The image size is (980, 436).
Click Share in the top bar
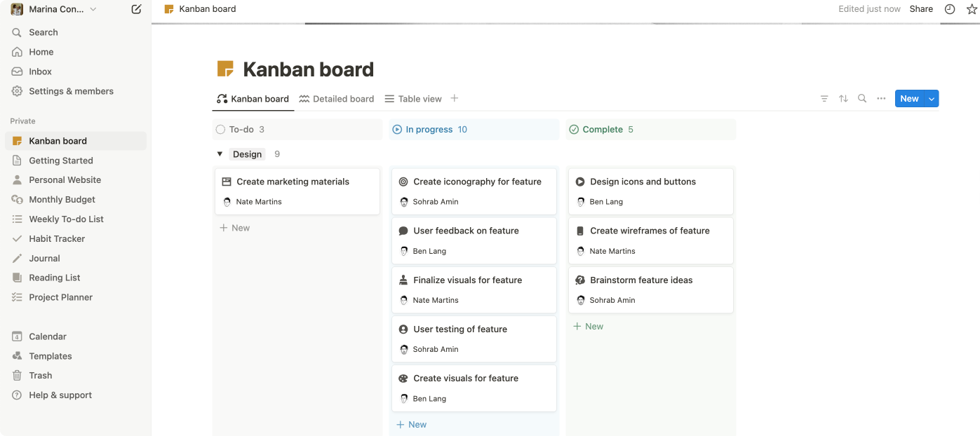tap(921, 9)
